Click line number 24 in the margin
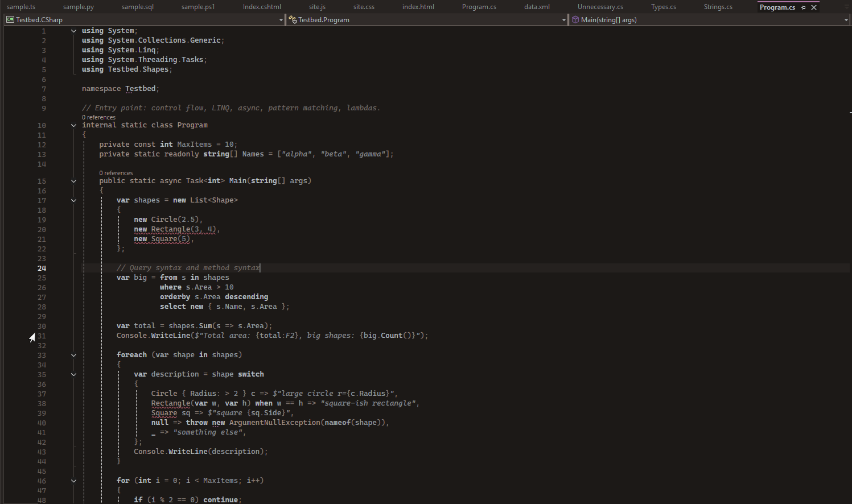This screenshot has width=852, height=504. (42, 268)
